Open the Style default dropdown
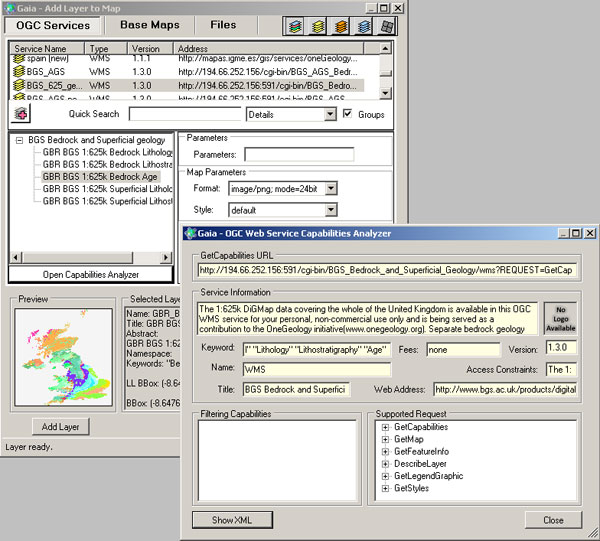This screenshot has width=600, height=541. 331,210
